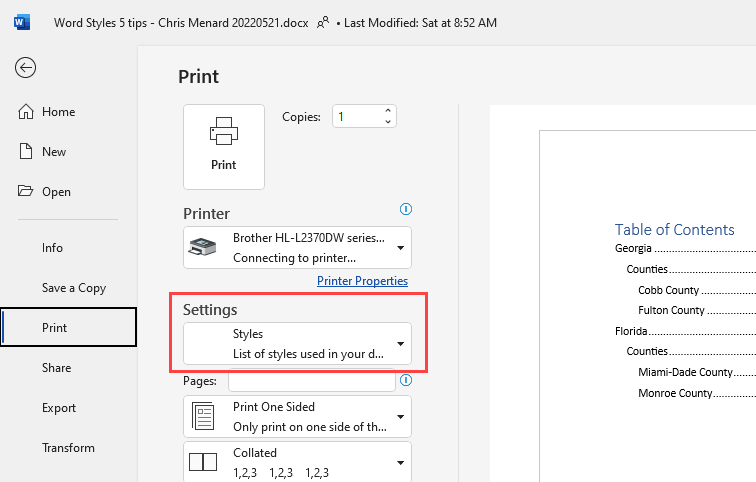Screen dimensions: 756x482
Task: Open the Export page
Action: click(x=59, y=408)
